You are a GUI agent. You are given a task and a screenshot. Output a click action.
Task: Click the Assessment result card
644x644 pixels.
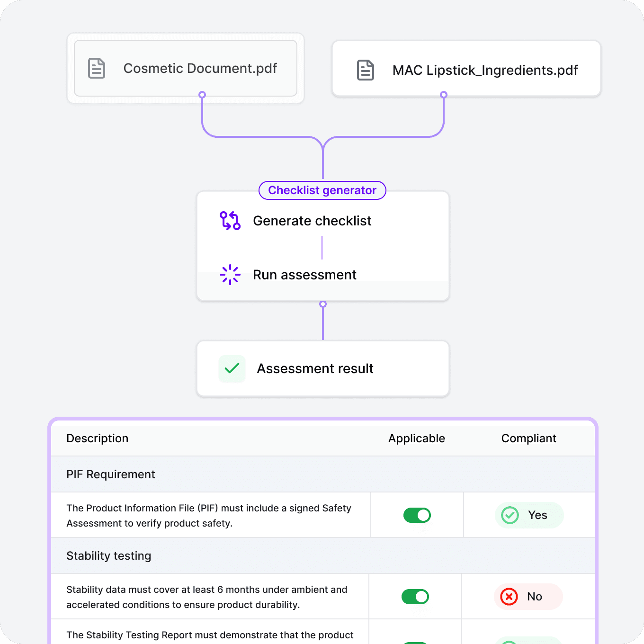[x=322, y=368]
